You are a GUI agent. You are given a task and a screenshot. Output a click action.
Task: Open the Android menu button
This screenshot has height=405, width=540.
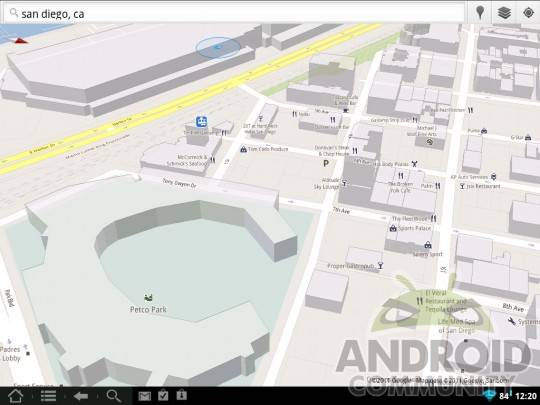coord(48,396)
